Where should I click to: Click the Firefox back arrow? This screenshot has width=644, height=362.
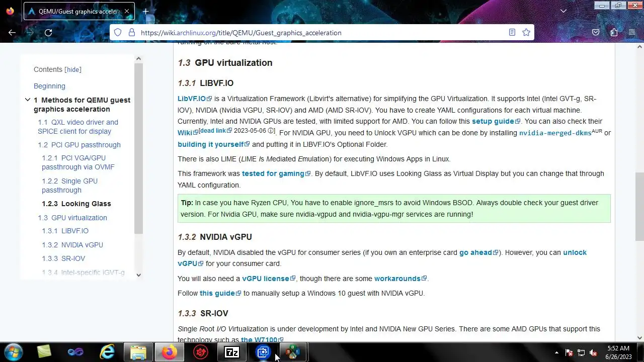coord(12,32)
